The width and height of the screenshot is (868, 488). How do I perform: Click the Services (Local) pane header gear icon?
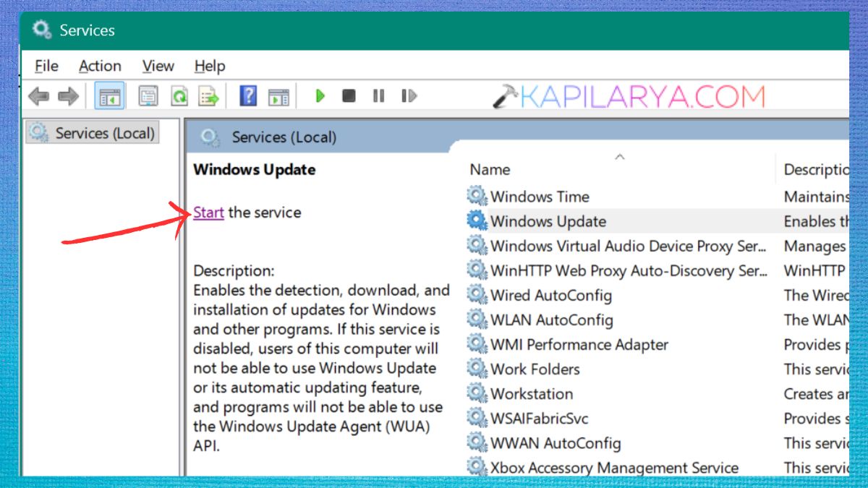[210, 137]
